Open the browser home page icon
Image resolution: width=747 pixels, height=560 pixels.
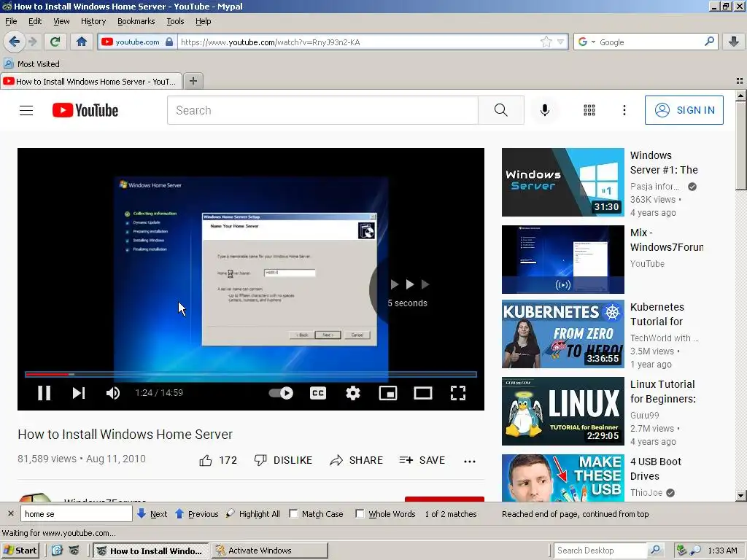(x=82, y=42)
